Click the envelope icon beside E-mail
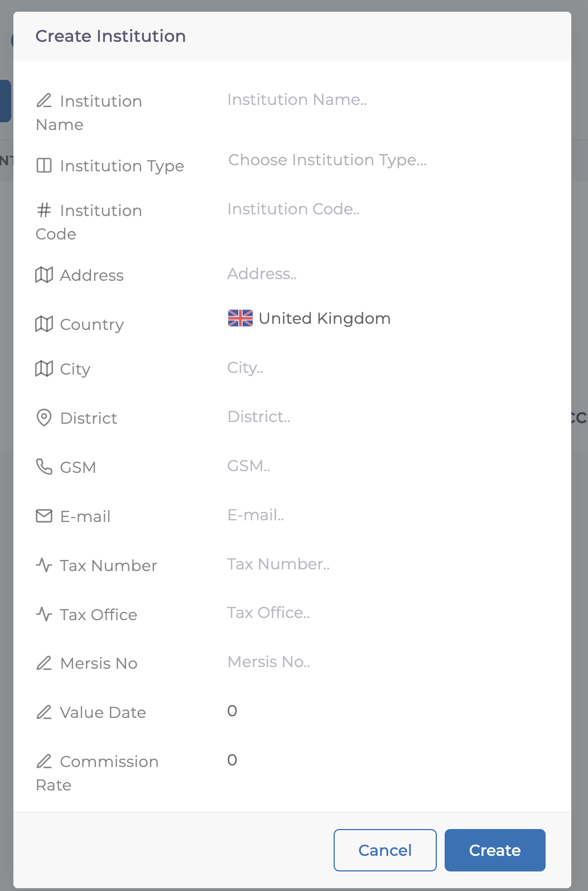588x891 pixels. pos(44,516)
